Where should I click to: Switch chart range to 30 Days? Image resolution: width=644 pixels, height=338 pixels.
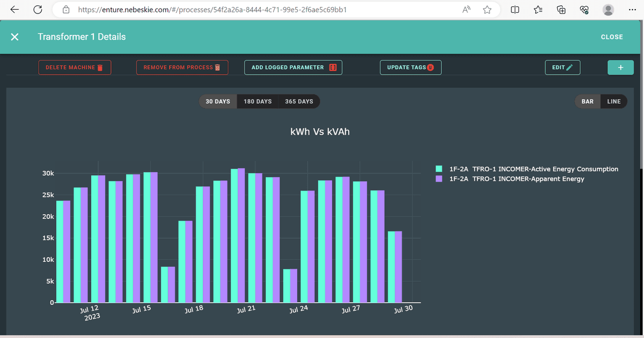tap(218, 101)
